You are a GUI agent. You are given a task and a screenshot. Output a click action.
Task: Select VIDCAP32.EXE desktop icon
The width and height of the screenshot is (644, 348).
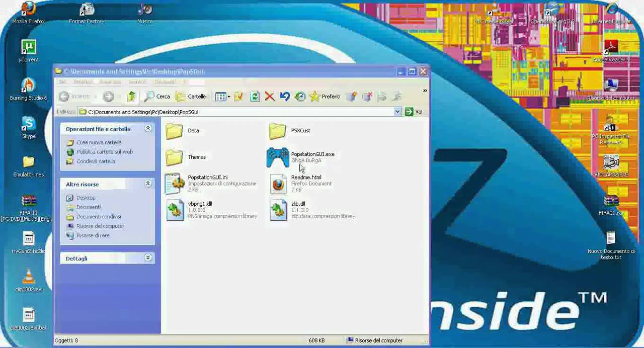pos(611,166)
